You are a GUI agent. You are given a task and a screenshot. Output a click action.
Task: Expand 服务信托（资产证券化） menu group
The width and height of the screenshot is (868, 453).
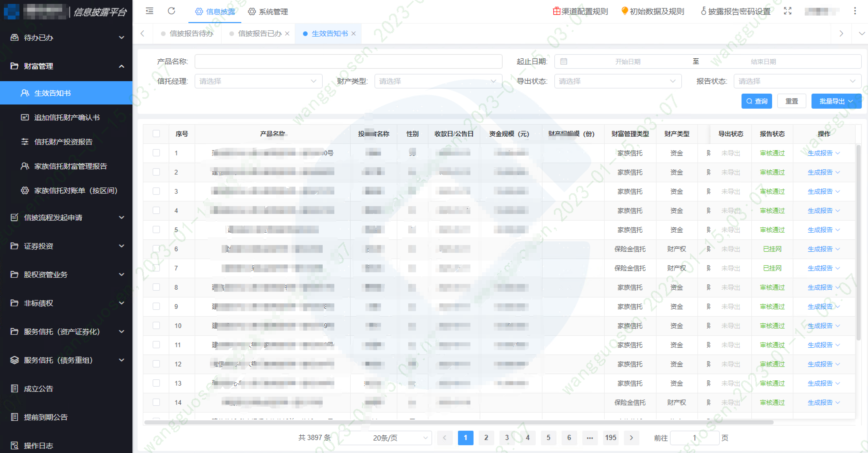(x=66, y=332)
